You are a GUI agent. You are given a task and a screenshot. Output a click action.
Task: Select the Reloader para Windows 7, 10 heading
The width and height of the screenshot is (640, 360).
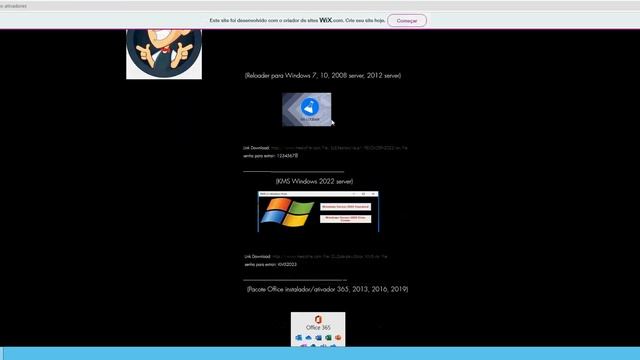point(323,76)
